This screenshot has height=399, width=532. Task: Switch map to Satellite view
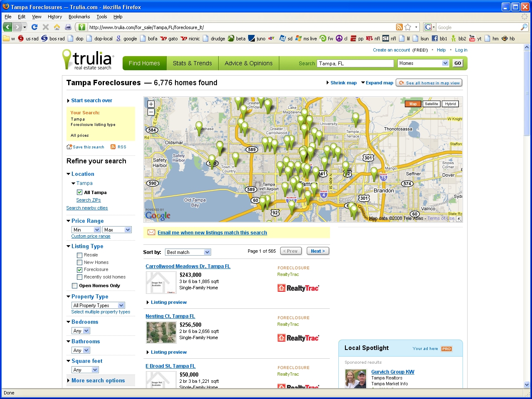point(431,104)
